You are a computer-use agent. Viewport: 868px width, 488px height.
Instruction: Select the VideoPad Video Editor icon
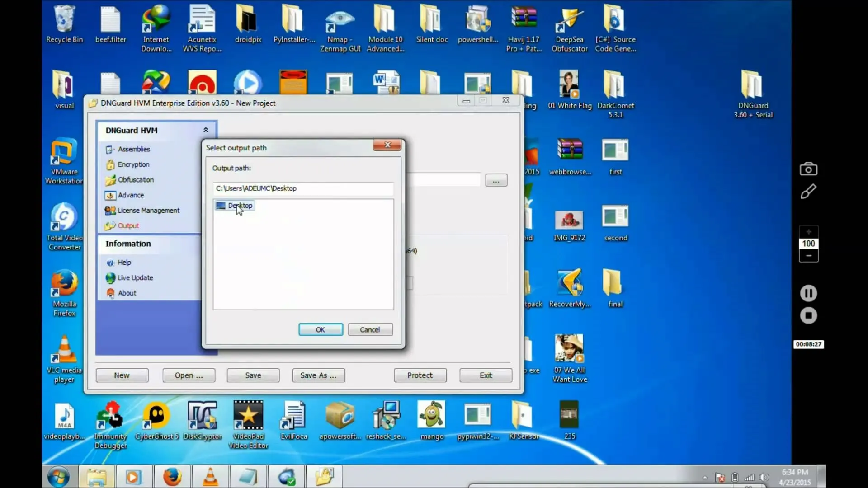coord(248,426)
